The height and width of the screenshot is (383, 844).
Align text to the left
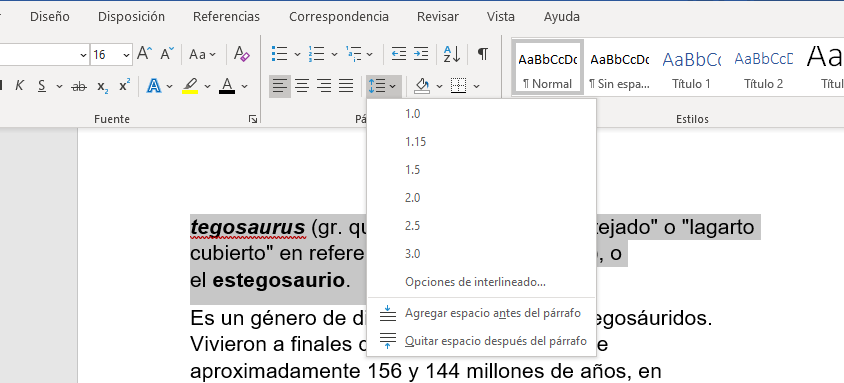pyautogui.click(x=279, y=86)
